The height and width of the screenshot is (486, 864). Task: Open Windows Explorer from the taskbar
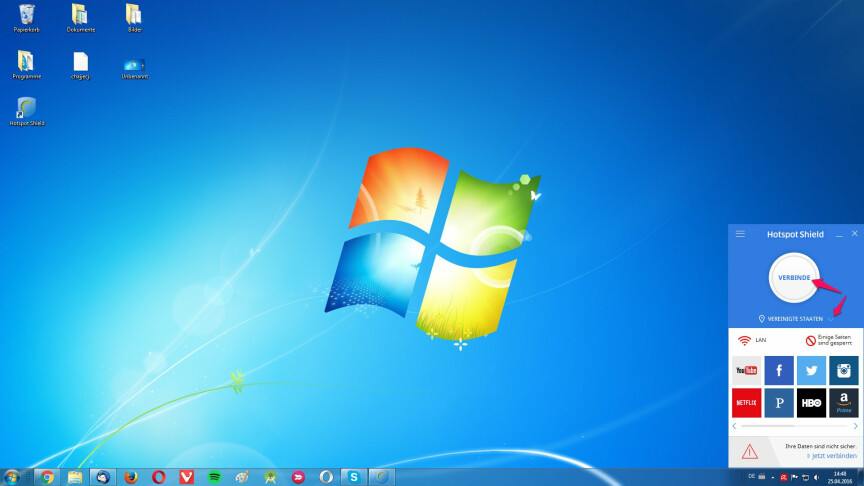[75, 477]
